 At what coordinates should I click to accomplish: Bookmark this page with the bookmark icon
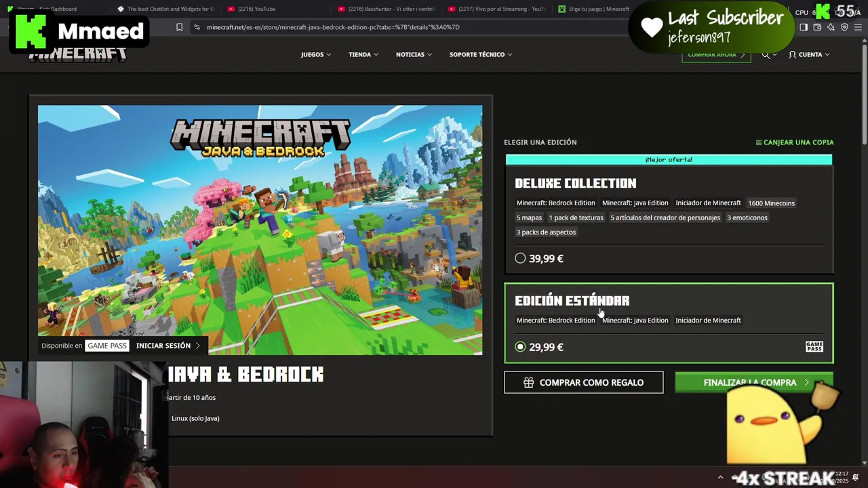click(179, 27)
